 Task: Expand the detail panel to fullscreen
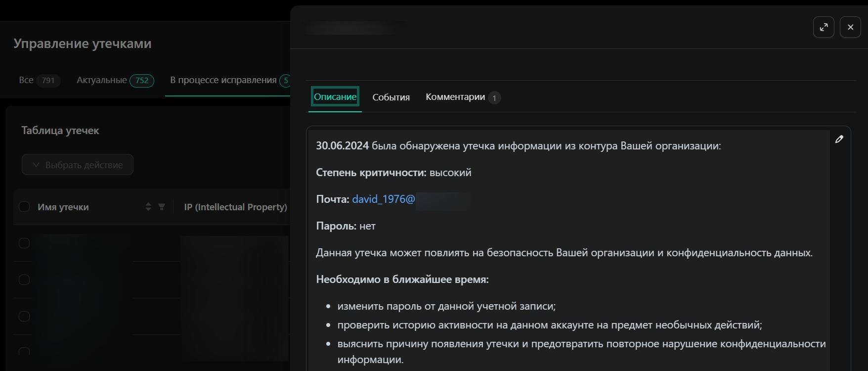pyautogui.click(x=824, y=27)
